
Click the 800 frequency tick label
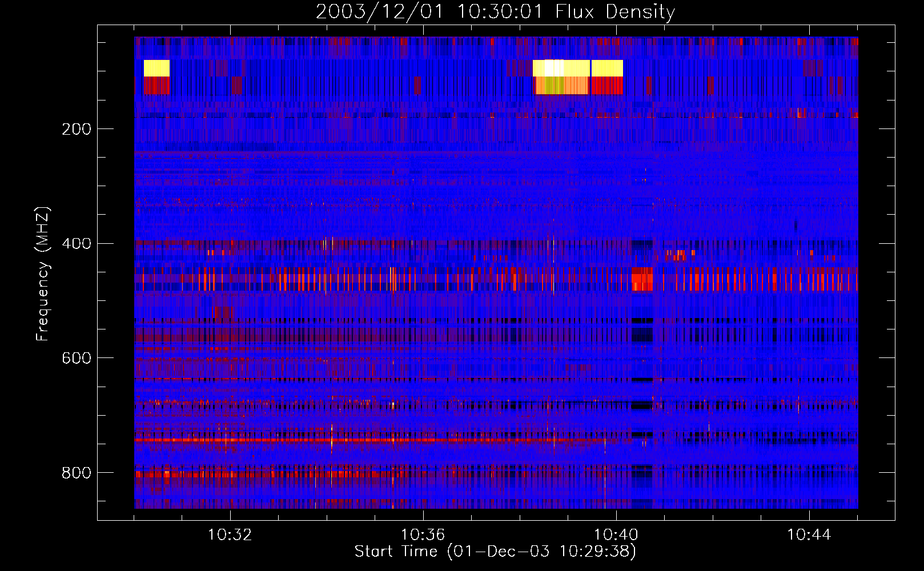click(x=77, y=473)
